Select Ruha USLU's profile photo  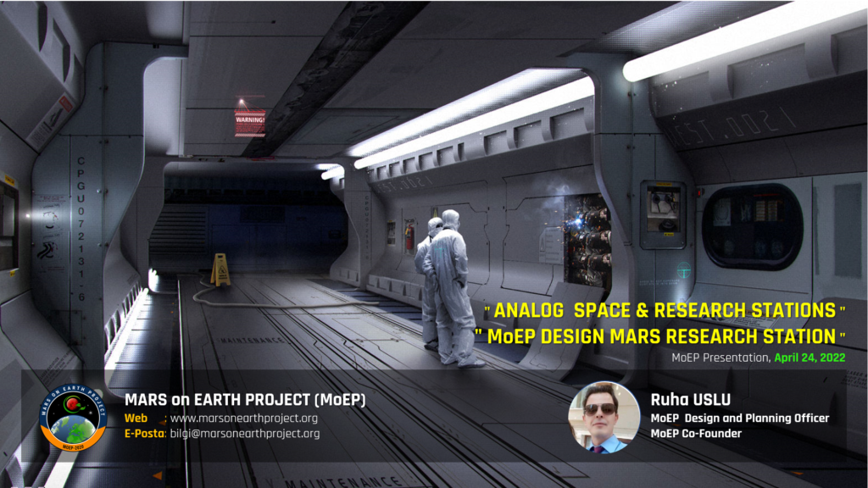[x=604, y=418]
